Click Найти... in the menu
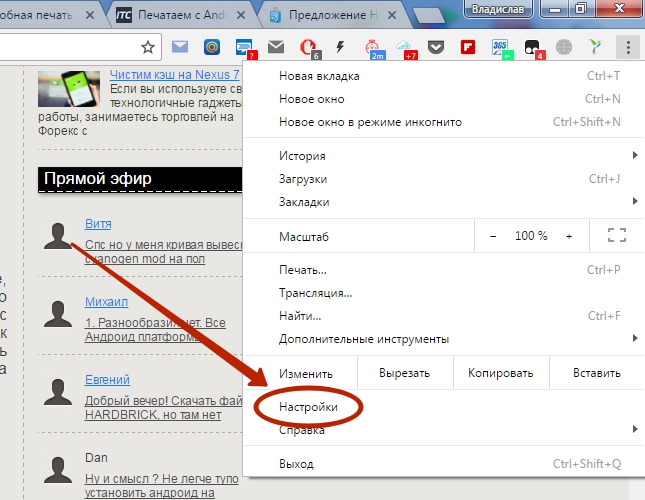This screenshot has width=645, height=500. click(x=444, y=316)
